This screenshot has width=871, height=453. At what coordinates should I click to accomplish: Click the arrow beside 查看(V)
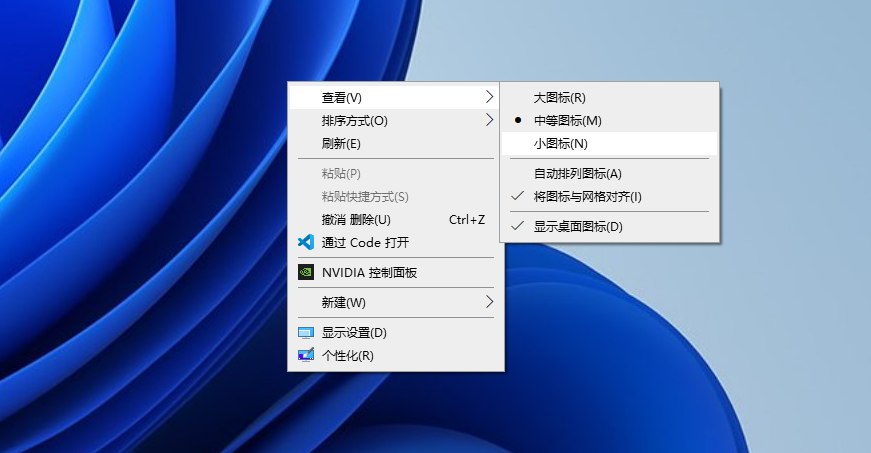(x=489, y=97)
